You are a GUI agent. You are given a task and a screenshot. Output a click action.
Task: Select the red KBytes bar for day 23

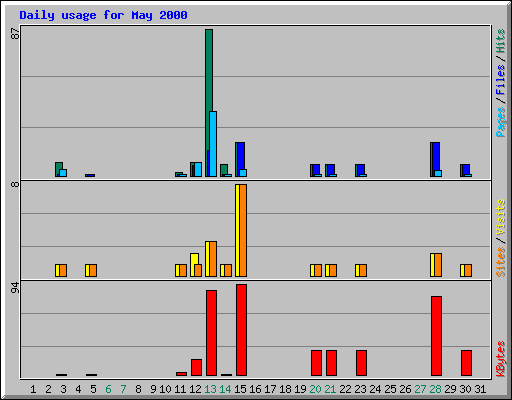[361, 363]
